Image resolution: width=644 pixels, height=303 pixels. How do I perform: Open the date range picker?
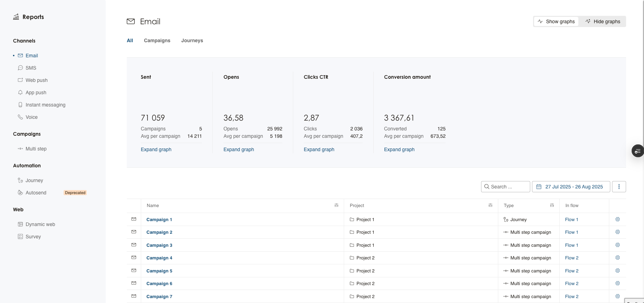point(571,187)
